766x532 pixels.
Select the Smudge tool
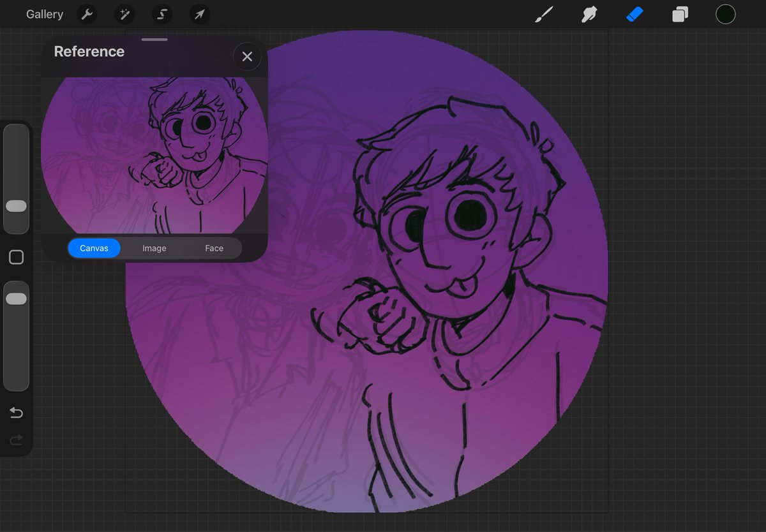(x=589, y=14)
